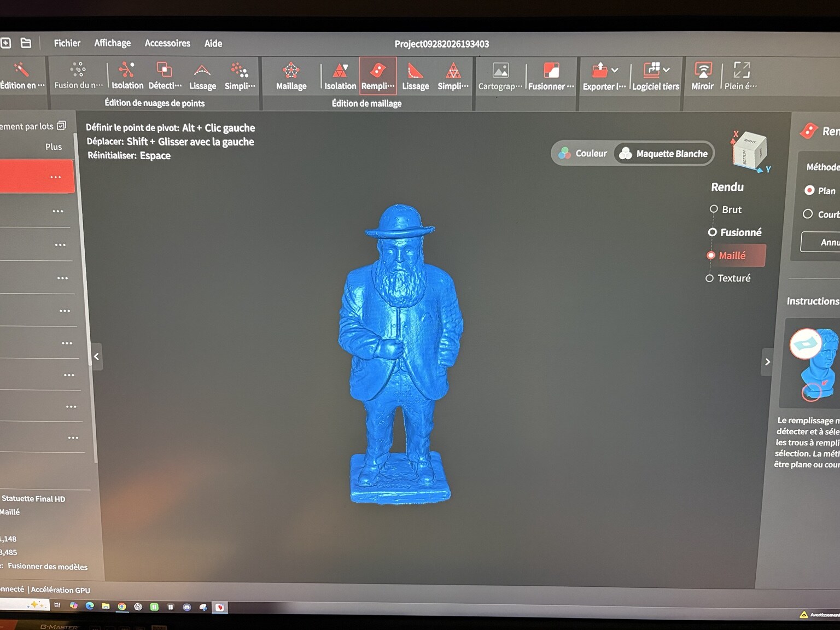This screenshot has height=630, width=840.
Task: Expand the Logiciel tiers dropdown arrow
Action: 666,70
